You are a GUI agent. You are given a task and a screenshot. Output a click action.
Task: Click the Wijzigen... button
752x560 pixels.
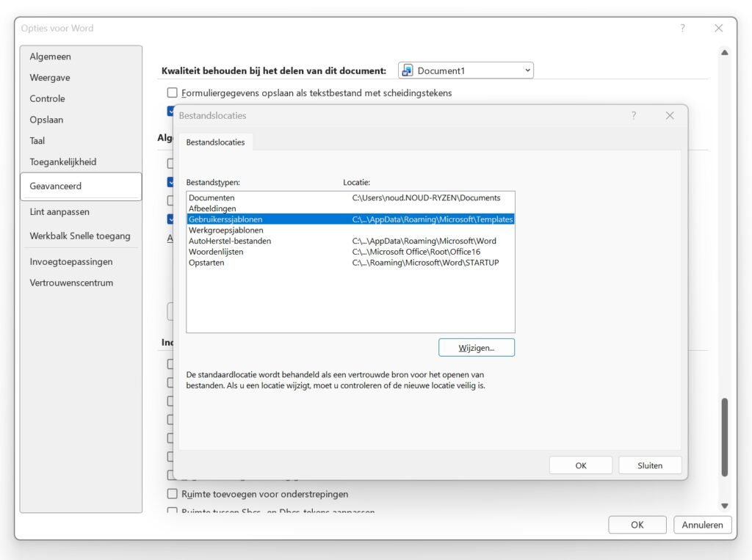(x=476, y=348)
